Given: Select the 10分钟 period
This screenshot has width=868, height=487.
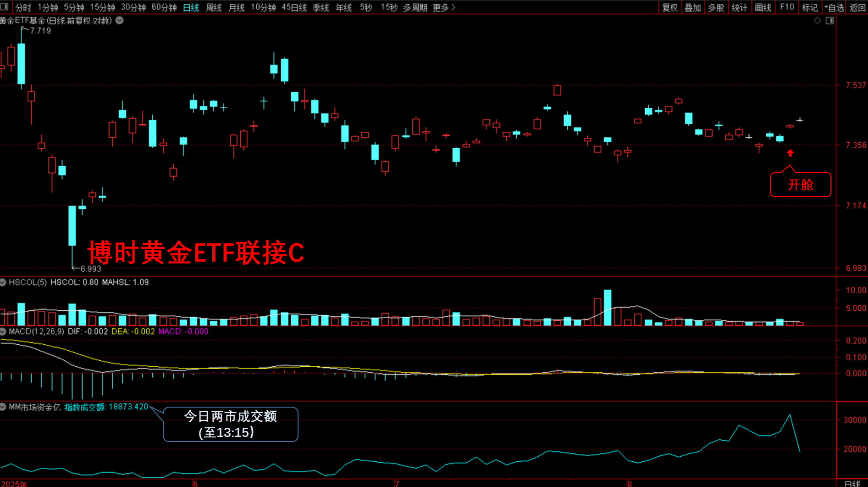Looking at the screenshot, I should pos(263,7).
